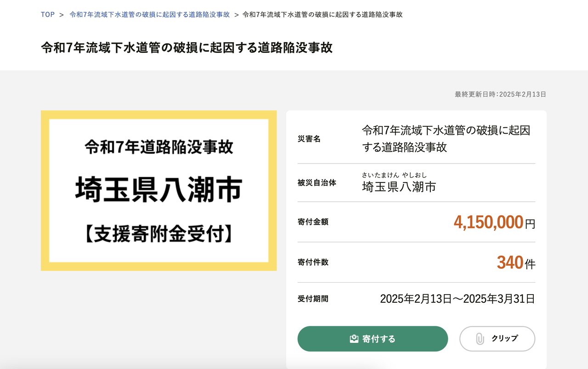Click the 被災自治体 label
The image size is (588, 369).
coord(317,182)
